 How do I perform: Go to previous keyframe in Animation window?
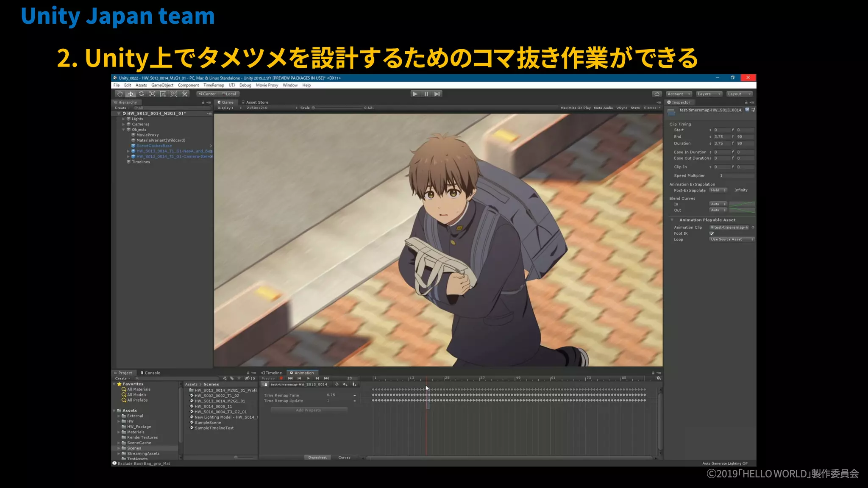tap(299, 378)
